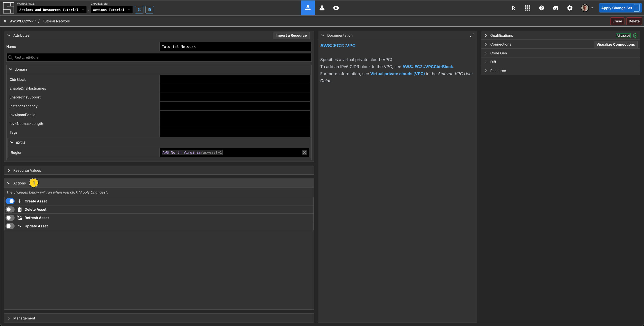This screenshot has width=644, height=326.
Task: Click the Delete Asset trash icon
Action: 20,210
